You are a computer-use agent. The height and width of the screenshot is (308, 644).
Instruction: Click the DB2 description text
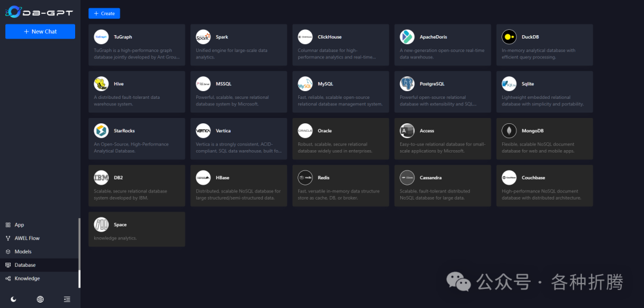(x=131, y=194)
